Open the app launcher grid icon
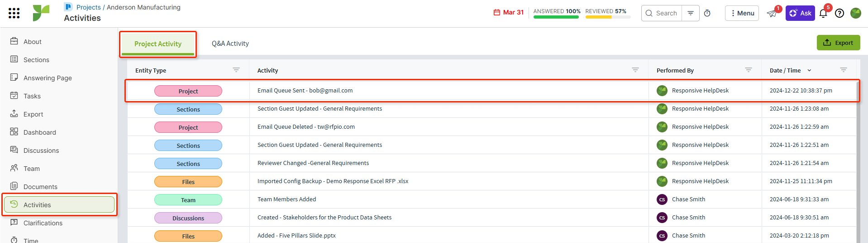 14,13
